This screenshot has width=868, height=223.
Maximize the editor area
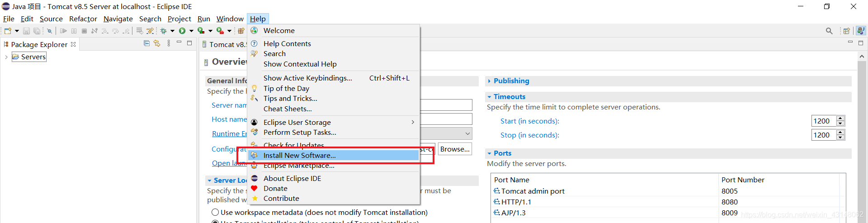(861, 43)
